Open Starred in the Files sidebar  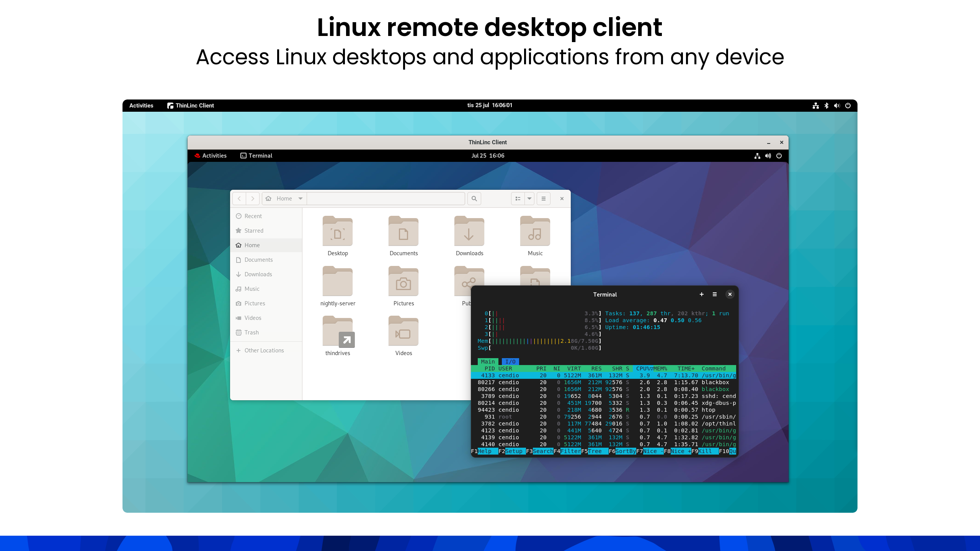click(254, 231)
